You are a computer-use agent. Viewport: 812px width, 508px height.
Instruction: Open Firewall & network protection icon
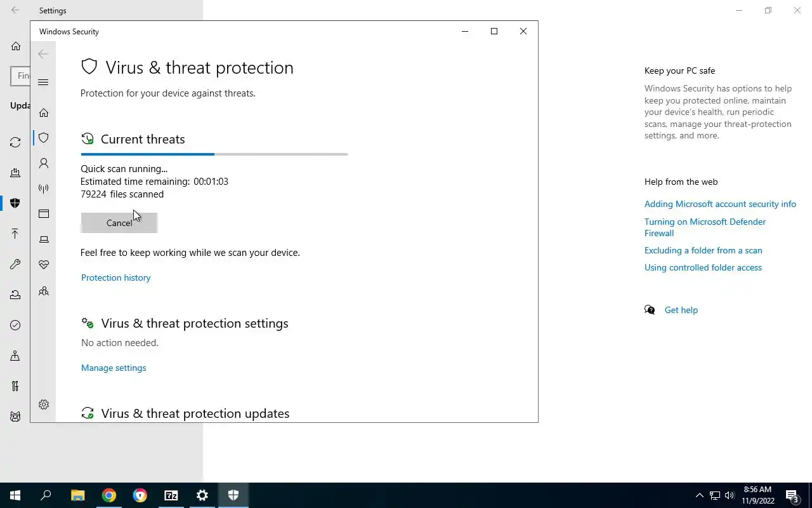(x=44, y=189)
